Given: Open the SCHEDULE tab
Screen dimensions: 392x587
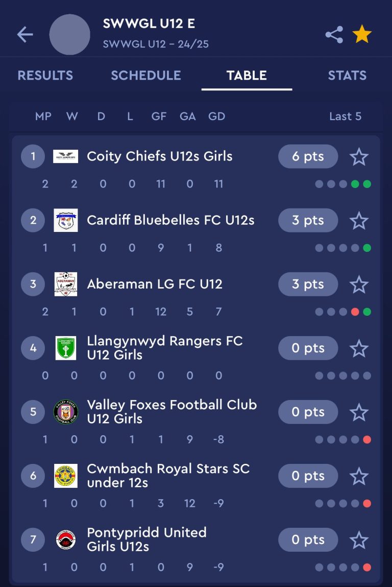Looking at the screenshot, I should (146, 75).
